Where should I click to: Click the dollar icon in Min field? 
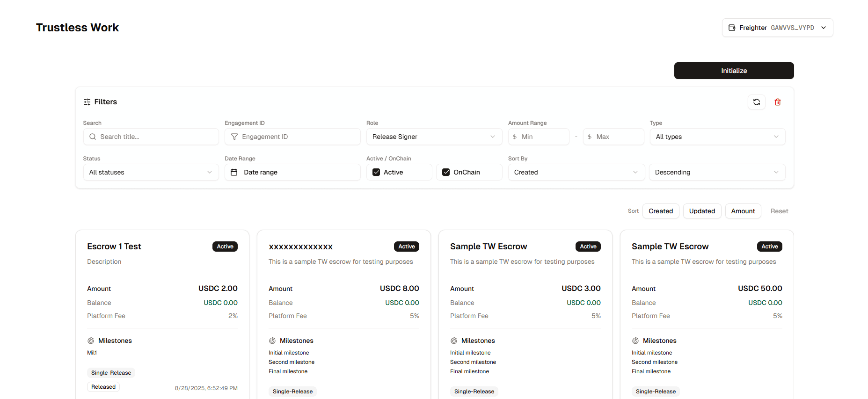coord(515,137)
